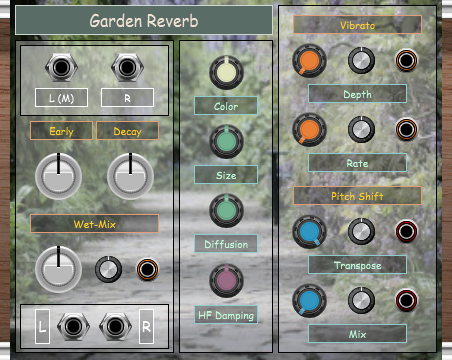Image resolution: width=452 pixels, height=360 pixels.
Task: Click the Early label
Action: 61,131
